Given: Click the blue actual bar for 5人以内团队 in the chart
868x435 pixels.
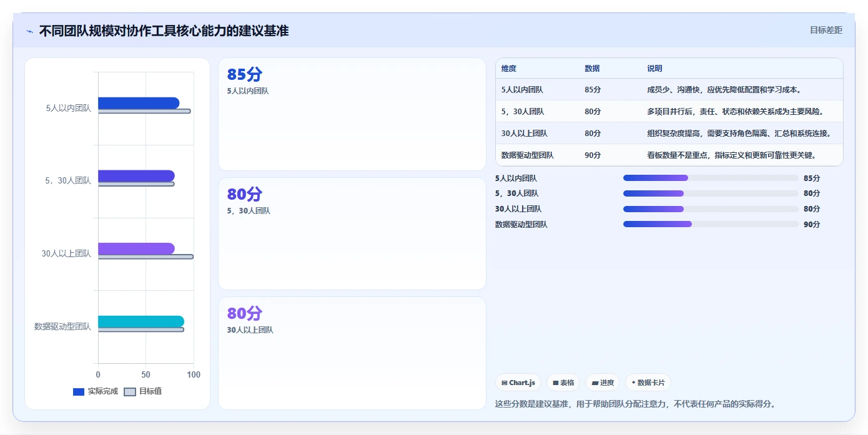Looking at the screenshot, I should tap(139, 103).
